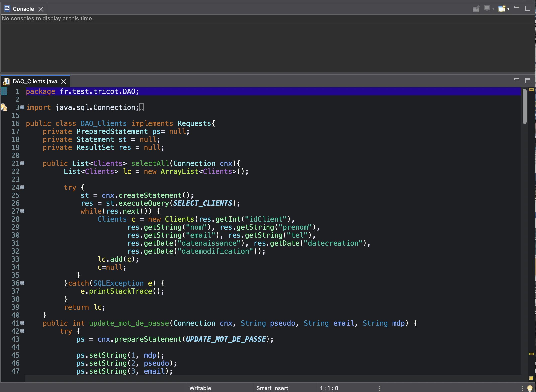This screenshot has width=536, height=392.
Task: Click the Restore icon of the editor area
Action: pyautogui.click(x=528, y=81)
